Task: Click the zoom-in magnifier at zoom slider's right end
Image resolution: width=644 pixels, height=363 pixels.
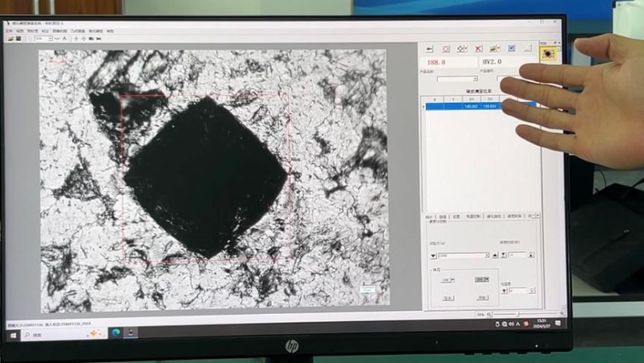Action: click(x=562, y=313)
